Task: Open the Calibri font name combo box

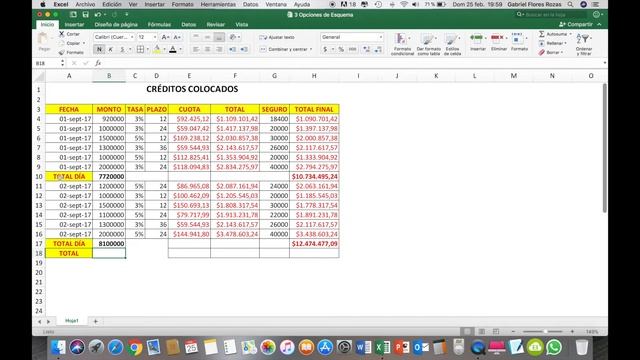Action: 114,37
